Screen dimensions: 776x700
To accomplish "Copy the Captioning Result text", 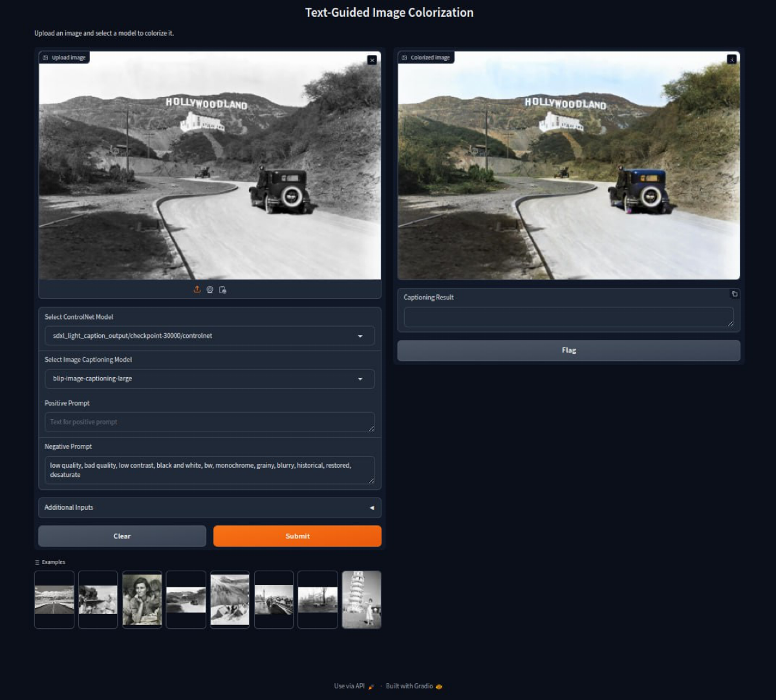I will 734,294.
